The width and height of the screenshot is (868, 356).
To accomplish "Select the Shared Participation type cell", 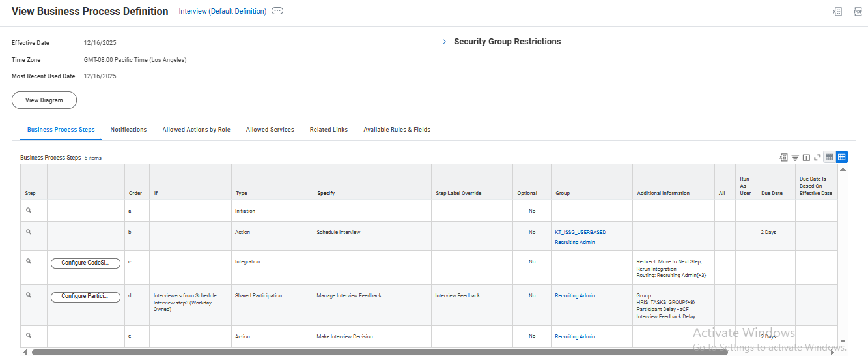I will (x=272, y=305).
